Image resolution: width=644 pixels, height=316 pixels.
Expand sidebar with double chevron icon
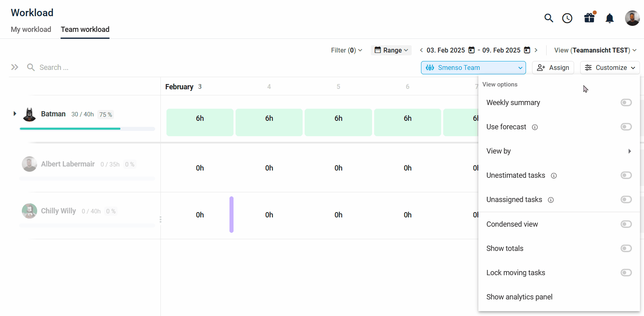[x=15, y=67]
